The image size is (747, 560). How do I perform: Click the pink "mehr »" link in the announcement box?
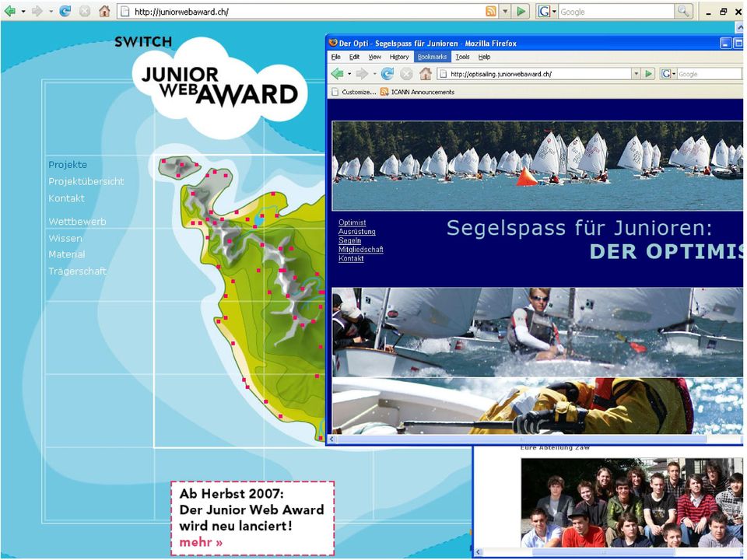201,542
